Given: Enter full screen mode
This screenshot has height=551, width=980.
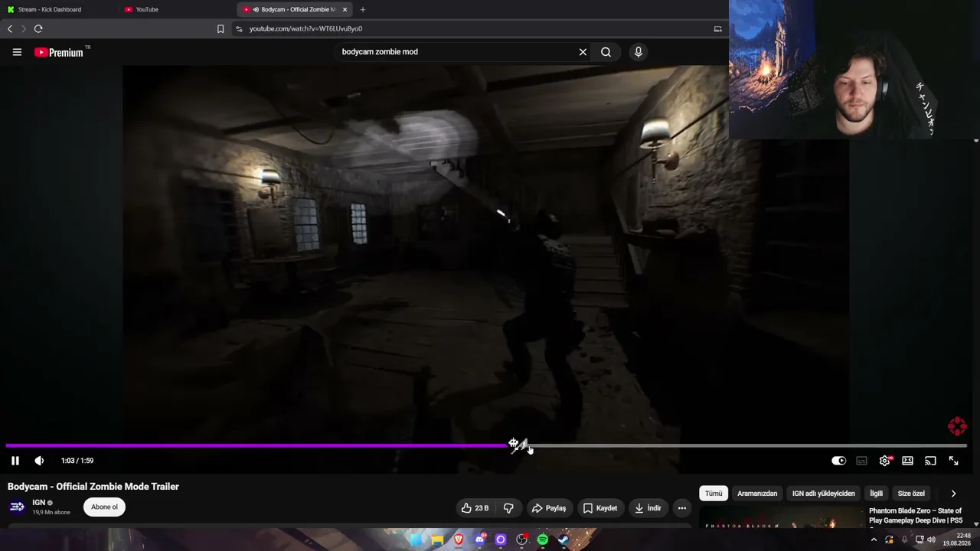Looking at the screenshot, I should (953, 461).
